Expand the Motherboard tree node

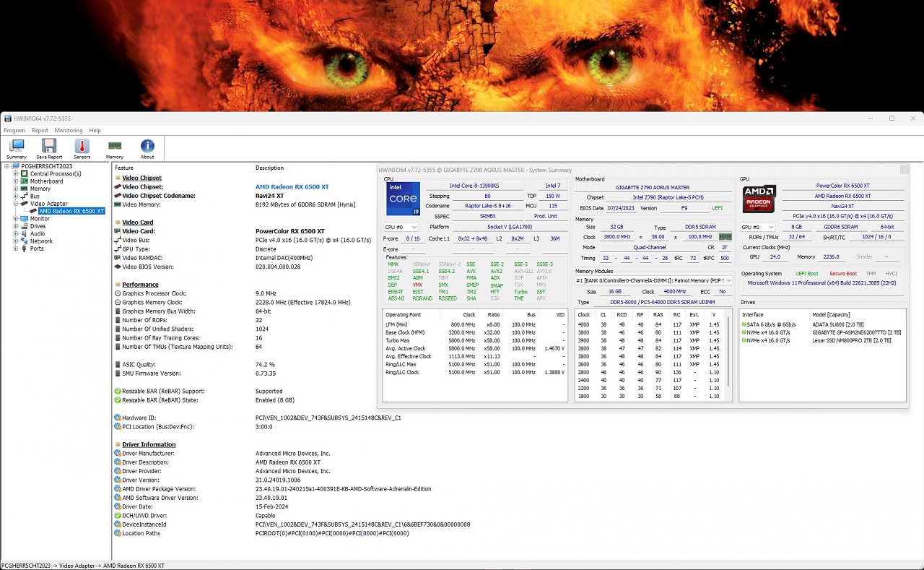[x=16, y=181]
